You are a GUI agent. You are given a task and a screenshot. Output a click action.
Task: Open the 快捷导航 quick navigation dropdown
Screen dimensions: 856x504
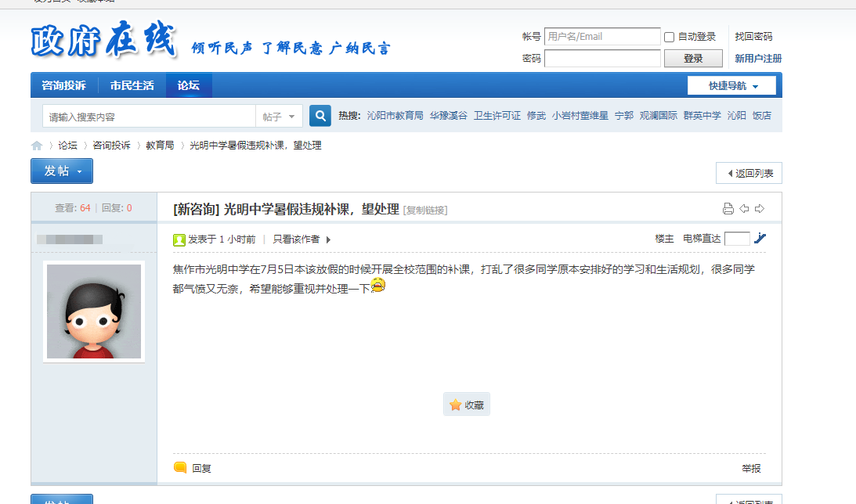point(731,86)
